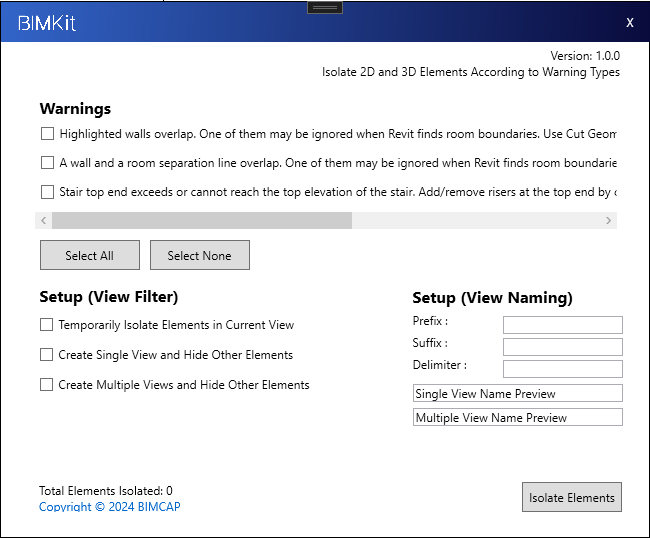Click the Multiple View Name Preview box

coord(518,417)
